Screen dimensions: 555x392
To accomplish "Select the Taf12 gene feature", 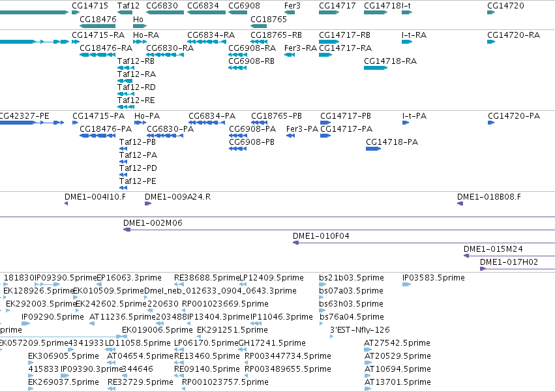I will (x=125, y=12).
